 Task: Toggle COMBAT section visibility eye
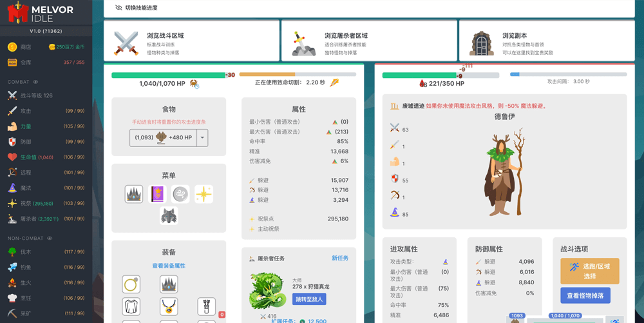[x=35, y=82]
